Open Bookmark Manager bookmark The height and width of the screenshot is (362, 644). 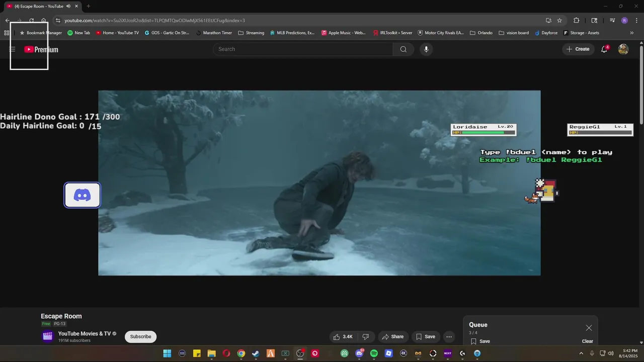point(40,33)
